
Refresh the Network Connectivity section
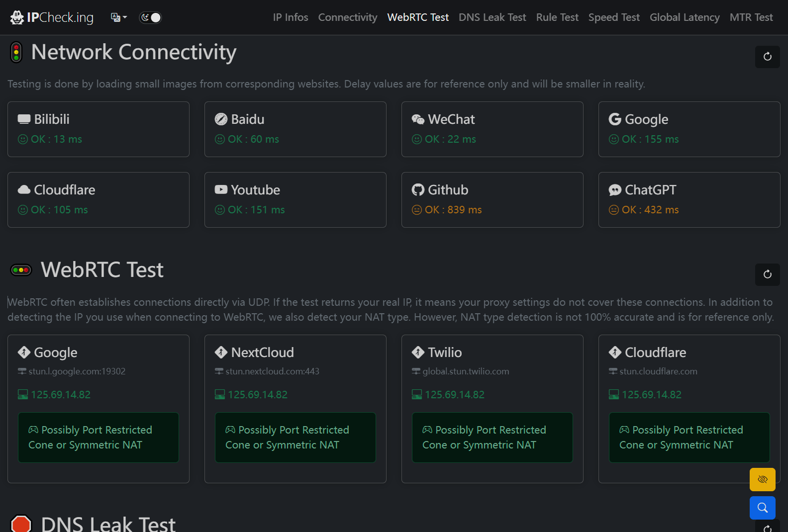click(x=767, y=57)
